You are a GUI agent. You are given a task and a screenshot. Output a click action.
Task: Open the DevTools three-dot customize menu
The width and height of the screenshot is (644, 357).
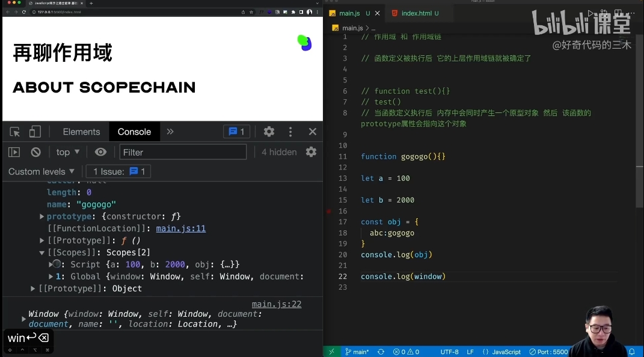coord(290,131)
